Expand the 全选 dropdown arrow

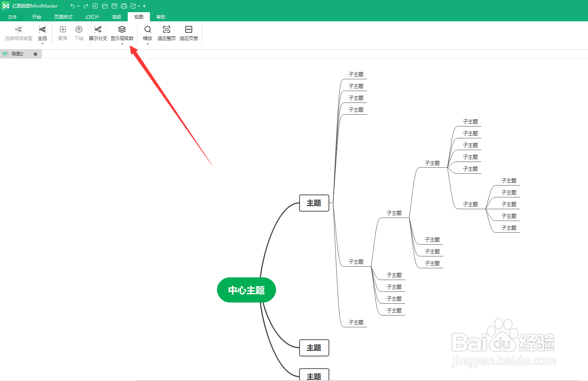click(42, 44)
